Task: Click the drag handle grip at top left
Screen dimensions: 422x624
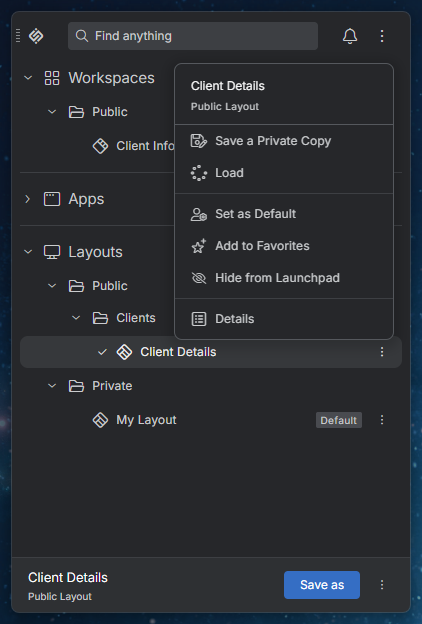Action: (18, 36)
